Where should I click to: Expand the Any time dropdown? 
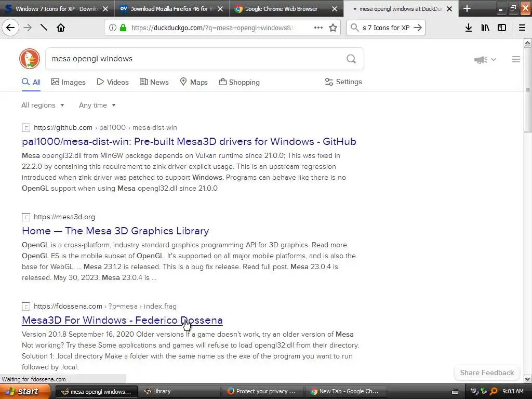(x=97, y=105)
